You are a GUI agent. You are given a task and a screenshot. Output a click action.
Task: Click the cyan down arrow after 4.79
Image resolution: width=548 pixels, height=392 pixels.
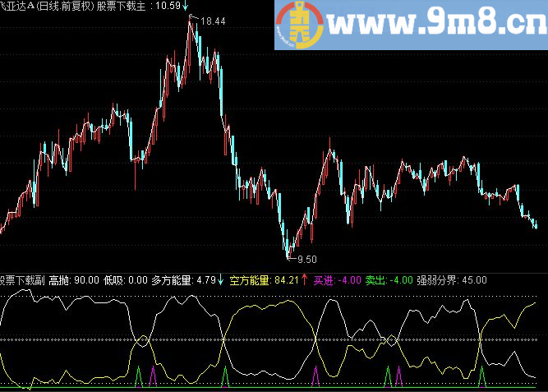pos(220,279)
